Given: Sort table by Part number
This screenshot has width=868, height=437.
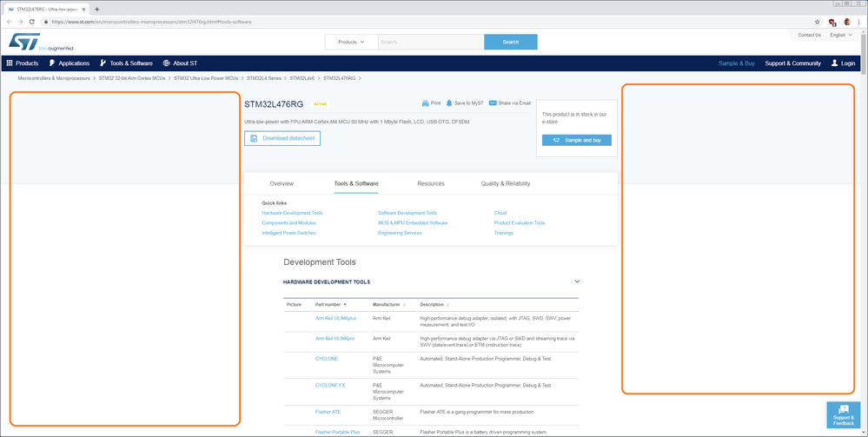Looking at the screenshot, I should [330, 305].
